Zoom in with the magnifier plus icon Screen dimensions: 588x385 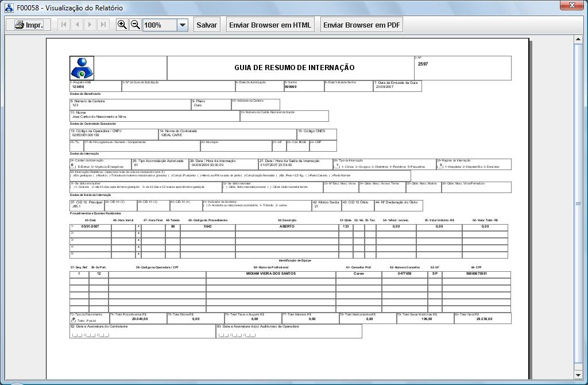click(x=122, y=25)
